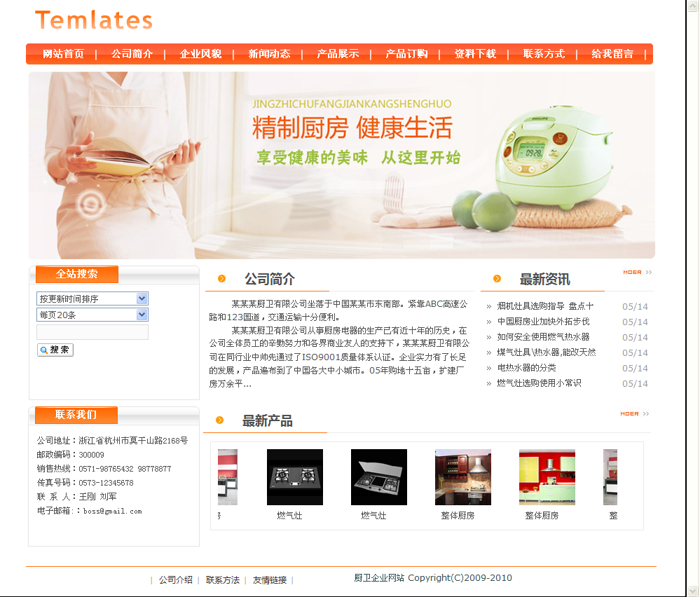Open news link 如何安全使用燃气热水器
Image resolution: width=700 pixels, height=597 pixels.
tap(543, 336)
